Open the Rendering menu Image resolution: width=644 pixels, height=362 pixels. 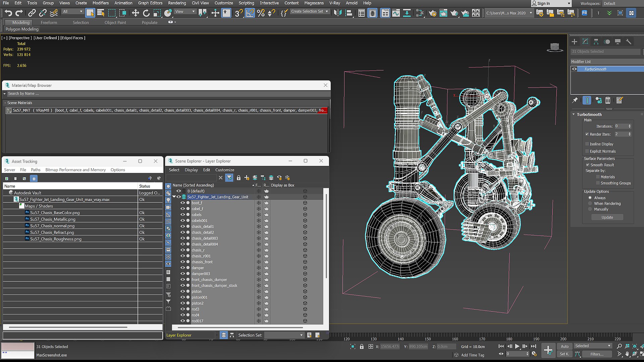[177, 3]
